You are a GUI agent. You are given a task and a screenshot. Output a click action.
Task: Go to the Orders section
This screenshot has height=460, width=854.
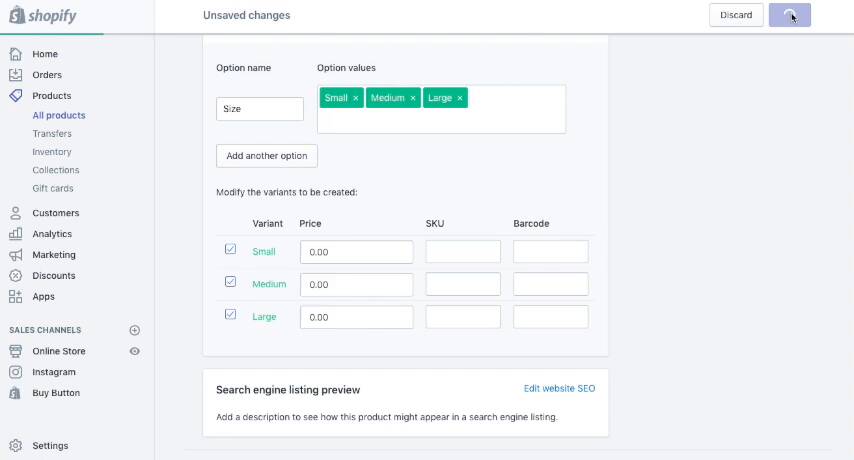(47, 75)
